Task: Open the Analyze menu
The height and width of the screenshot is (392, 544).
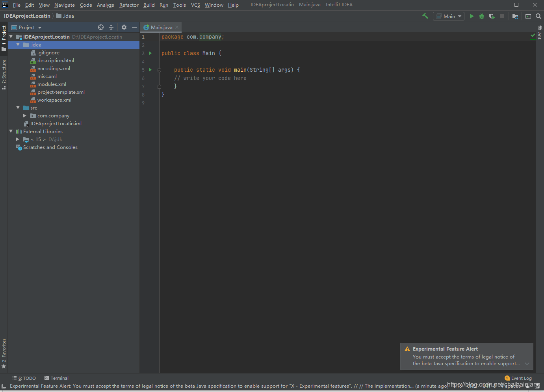Action: (x=106, y=5)
